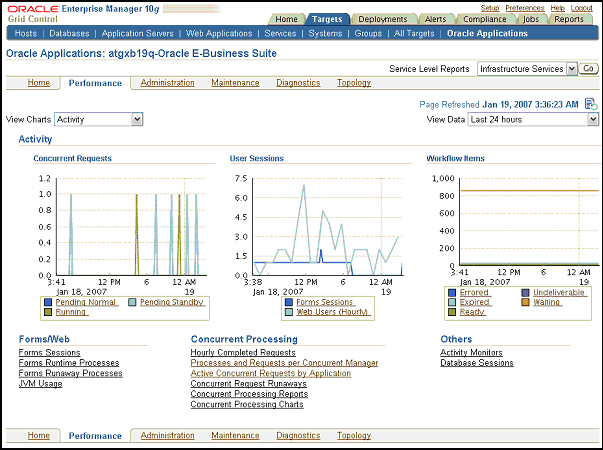
Task: Click Forms Sessions legend swatch
Action: pos(289,302)
